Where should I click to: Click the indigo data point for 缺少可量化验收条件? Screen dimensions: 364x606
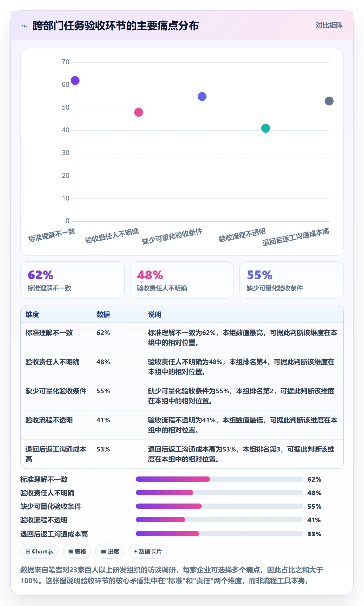tap(202, 96)
